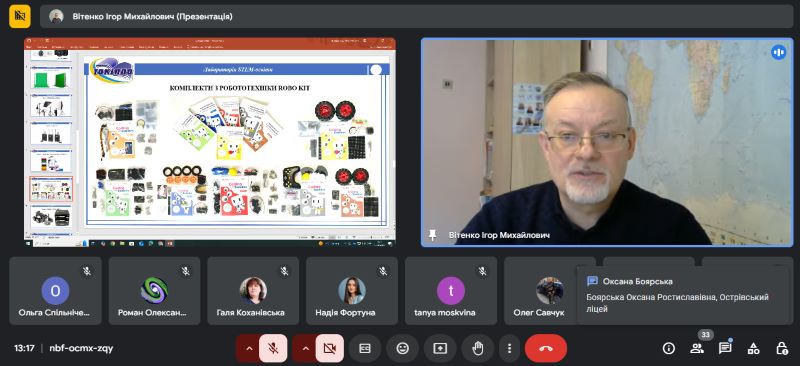Turn on captions
The width and height of the screenshot is (800, 366).
tap(365, 348)
